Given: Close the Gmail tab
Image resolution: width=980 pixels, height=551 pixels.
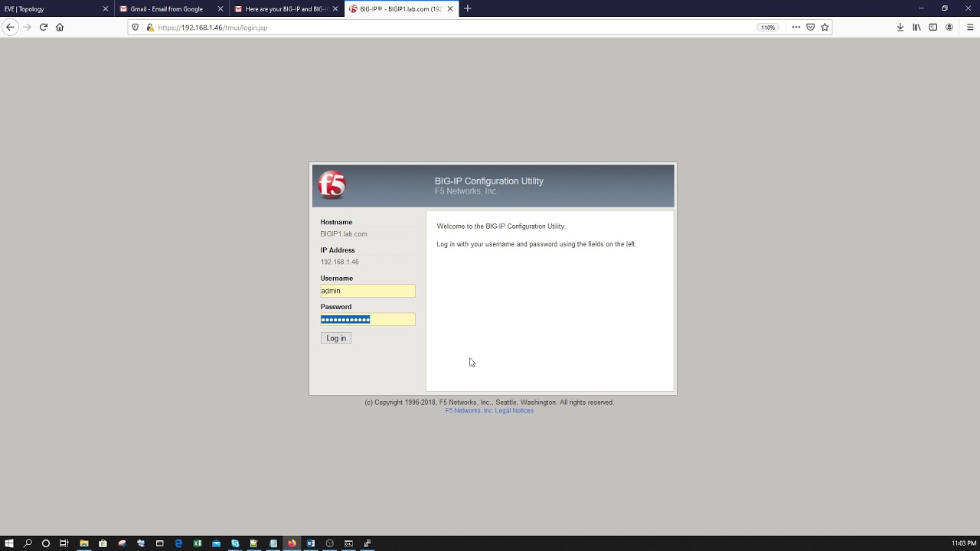Looking at the screenshot, I should click(220, 9).
